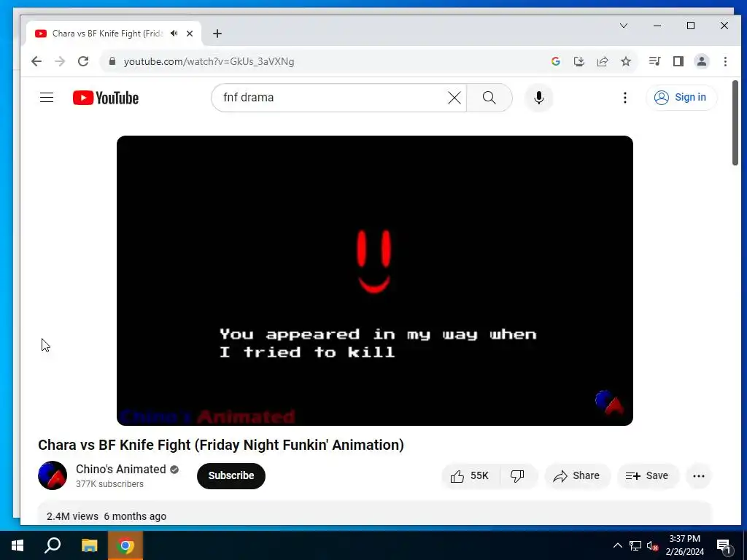Open Chrome three-dot menu
Viewport: 747px width, 560px height.
pos(725,61)
